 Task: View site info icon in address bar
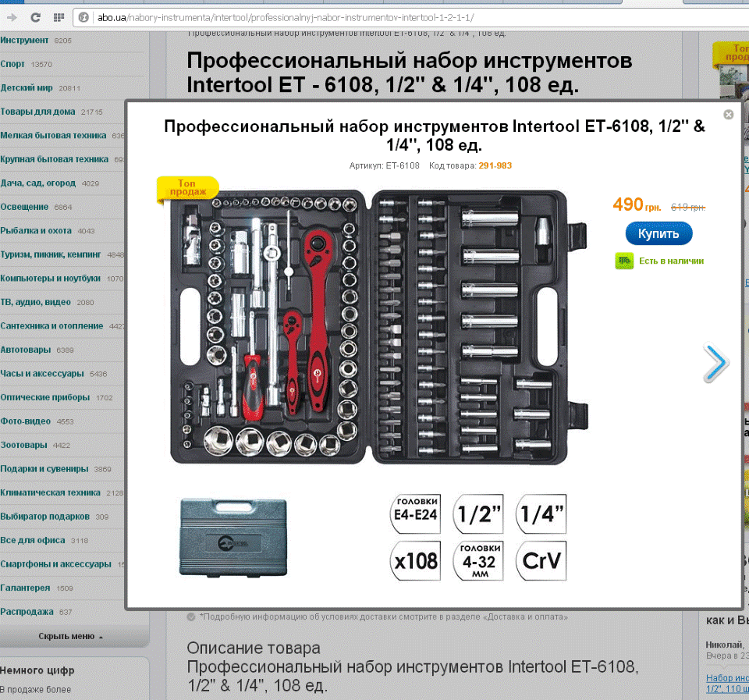coord(83,18)
